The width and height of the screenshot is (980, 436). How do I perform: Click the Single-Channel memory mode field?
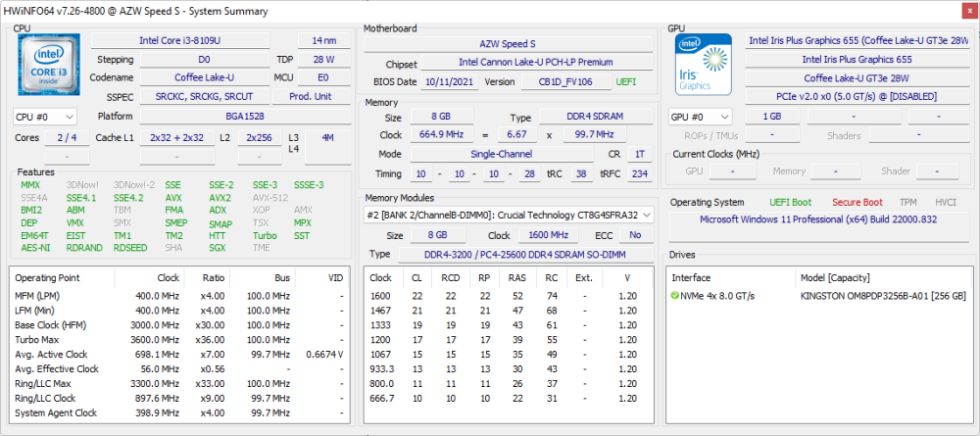(501, 154)
